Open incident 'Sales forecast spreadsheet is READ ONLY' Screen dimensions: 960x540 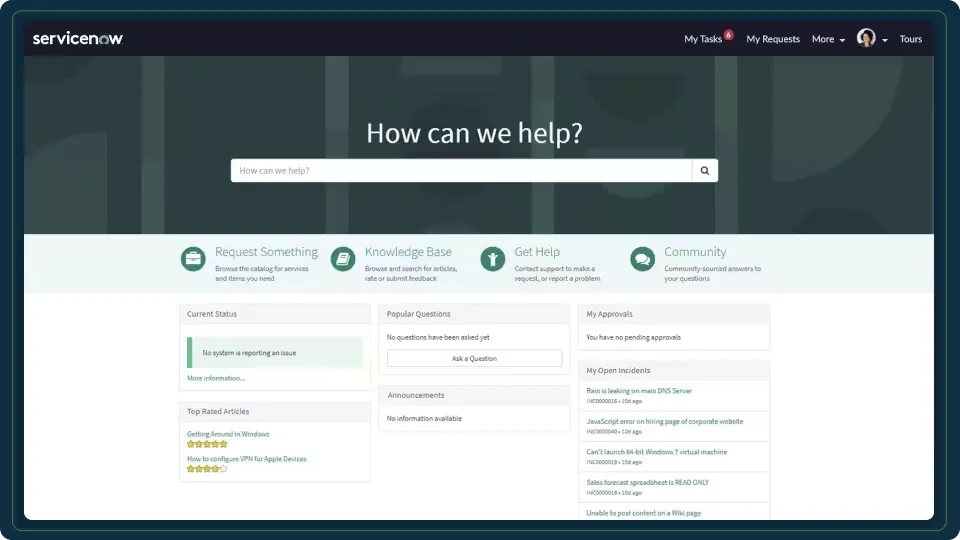click(x=647, y=482)
